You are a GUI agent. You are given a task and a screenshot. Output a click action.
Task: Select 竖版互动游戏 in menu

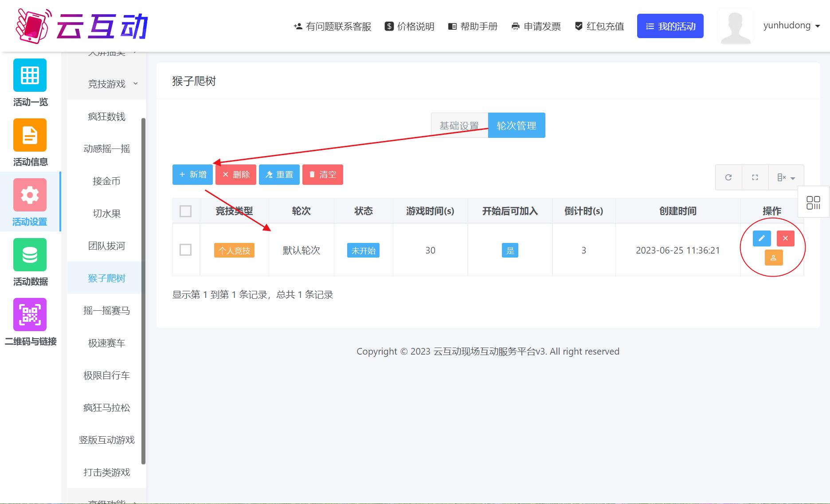[107, 440]
